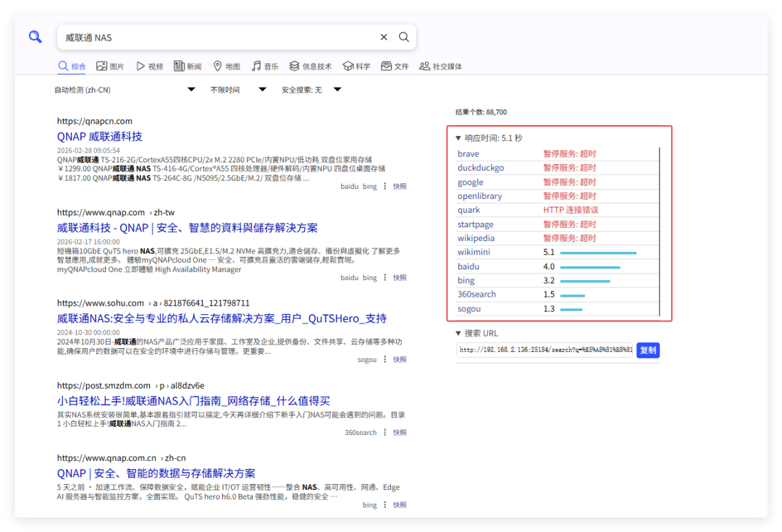This screenshot has height=532, width=782.
Task: Open map search via the 地图 pin icon
Action: 216,65
